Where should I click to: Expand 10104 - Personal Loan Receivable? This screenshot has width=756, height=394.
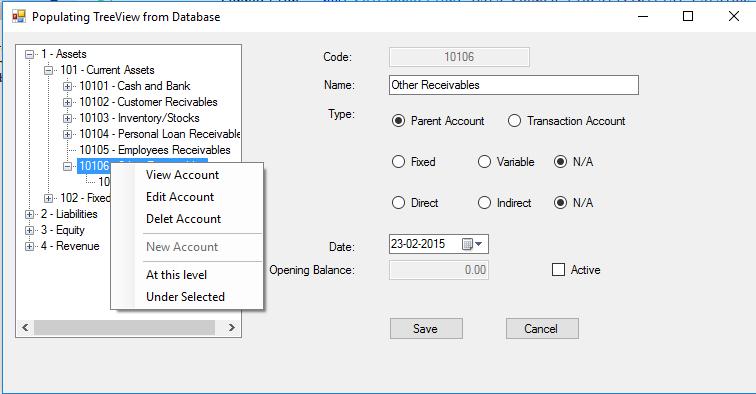[x=68, y=134]
